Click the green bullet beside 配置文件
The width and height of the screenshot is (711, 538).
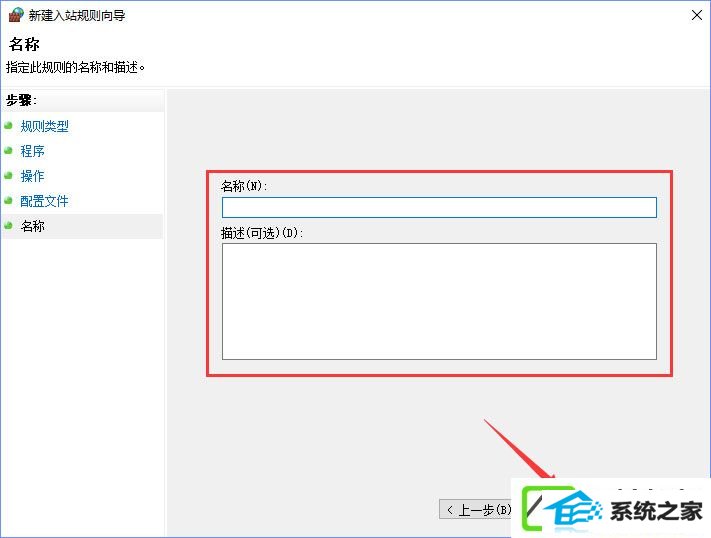[x=8, y=201]
